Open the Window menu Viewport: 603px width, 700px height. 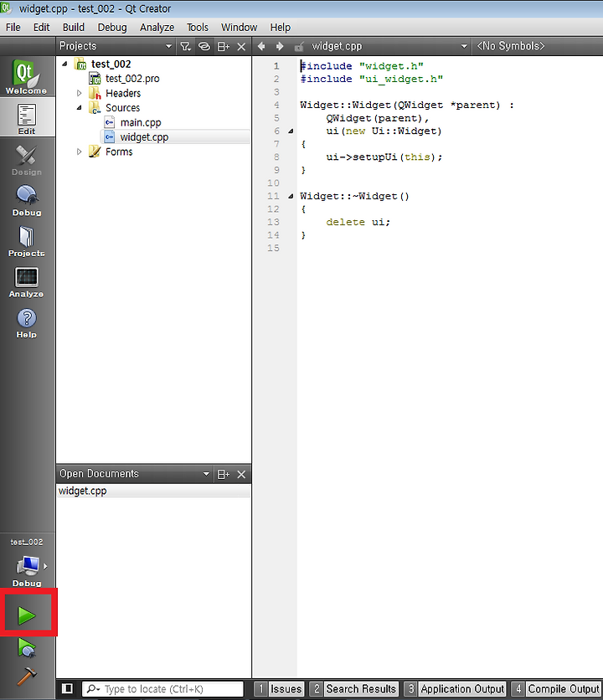click(x=239, y=28)
